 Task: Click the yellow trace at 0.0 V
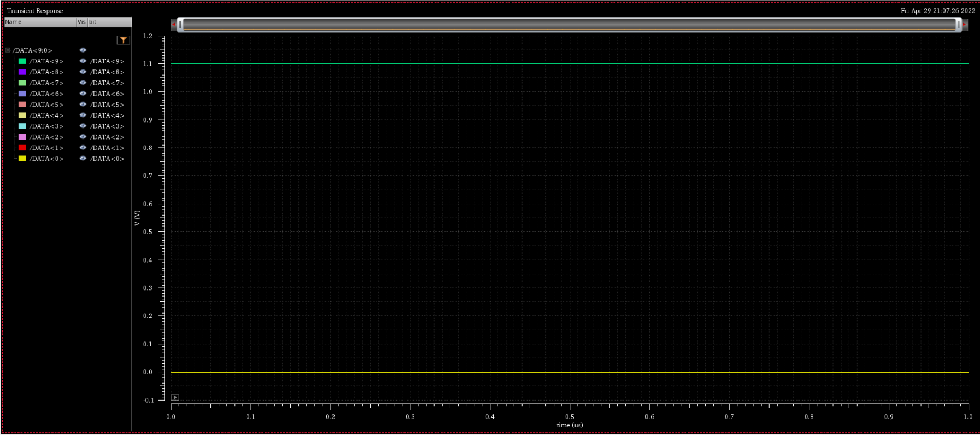pos(570,372)
